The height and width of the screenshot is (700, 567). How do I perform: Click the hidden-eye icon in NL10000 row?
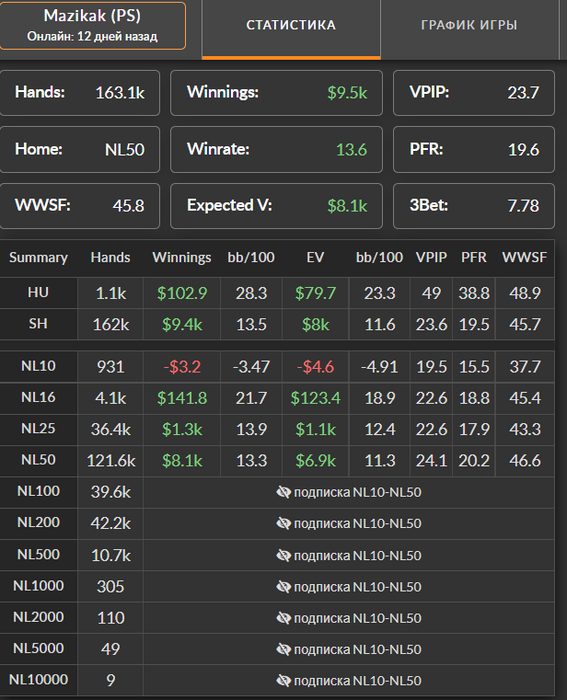click(284, 680)
